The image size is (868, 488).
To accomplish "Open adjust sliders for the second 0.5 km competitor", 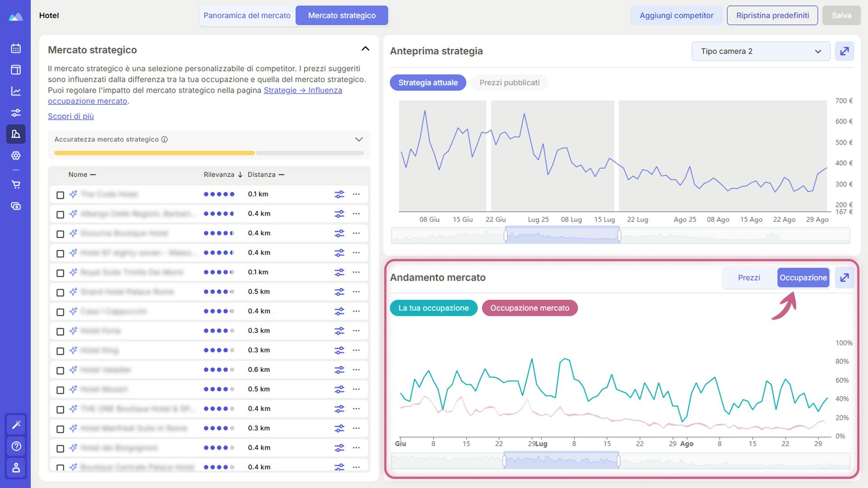I will [339, 389].
